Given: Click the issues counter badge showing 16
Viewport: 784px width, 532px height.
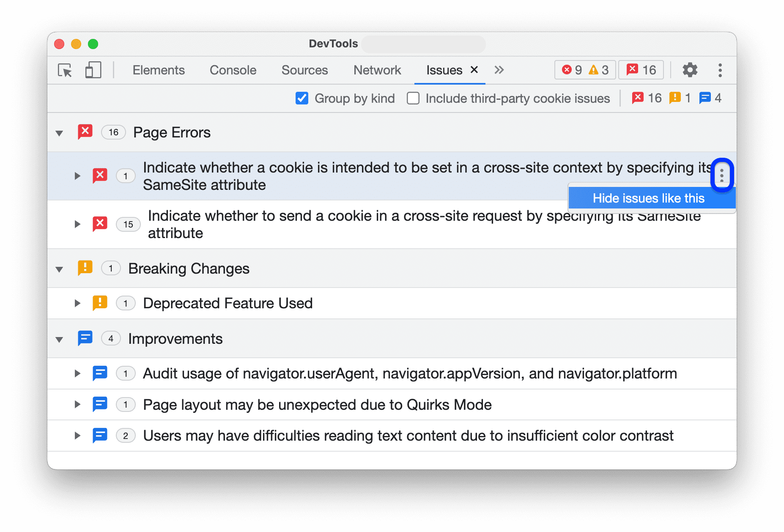Looking at the screenshot, I should pyautogui.click(x=641, y=70).
